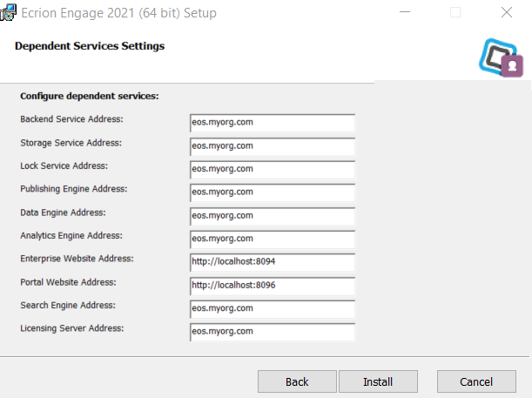
Task: Focus the Search Engine Address input
Action: (273, 309)
